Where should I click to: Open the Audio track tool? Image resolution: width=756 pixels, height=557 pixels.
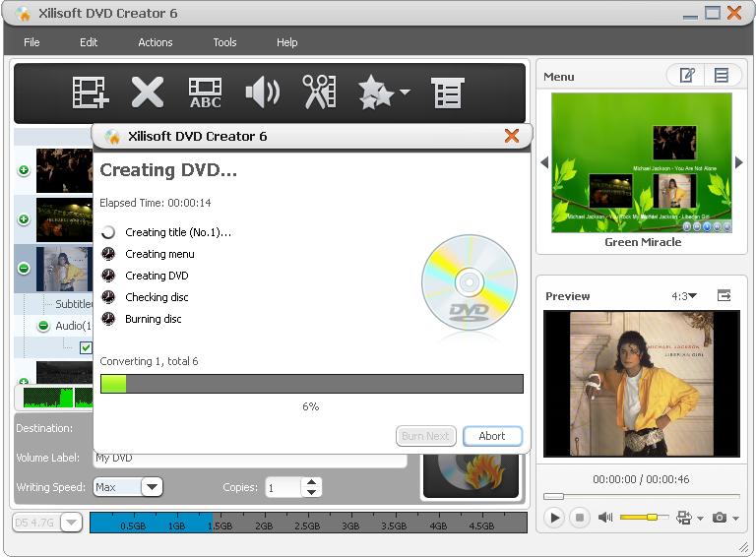point(262,93)
